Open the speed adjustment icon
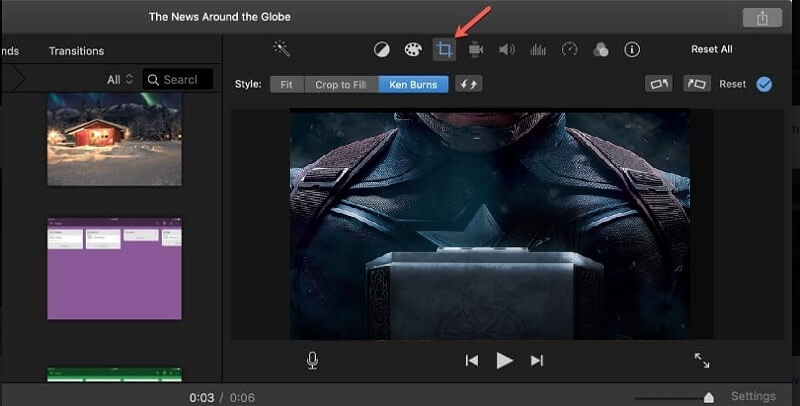This screenshot has height=406, width=800. (570, 50)
